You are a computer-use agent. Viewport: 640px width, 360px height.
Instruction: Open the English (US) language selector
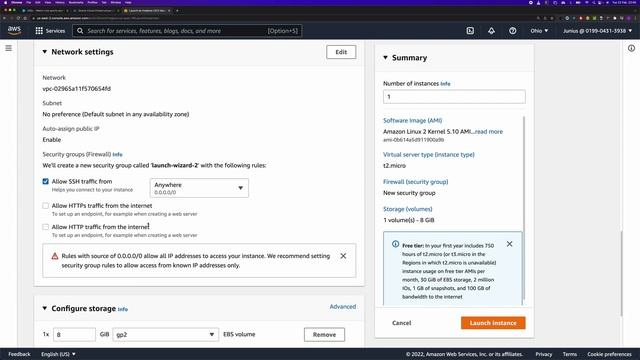point(58,354)
